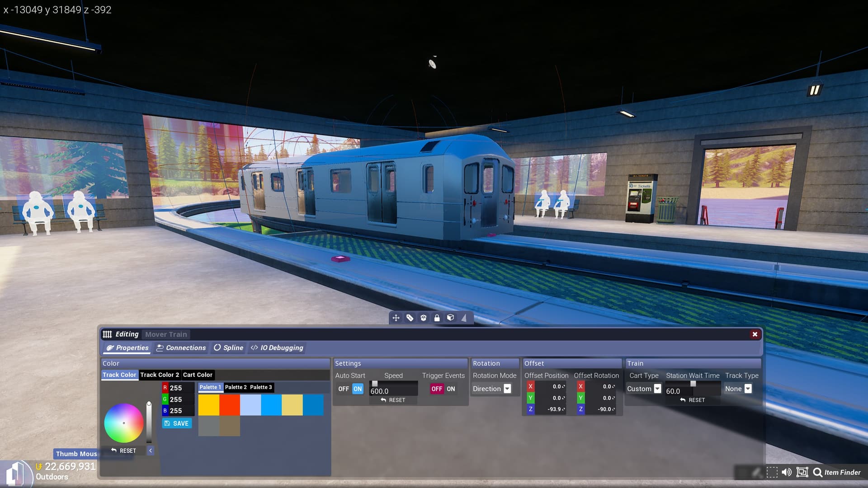Select the move gizmo tool icon
Viewport: 868px width, 488px height.
tap(396, 318)
